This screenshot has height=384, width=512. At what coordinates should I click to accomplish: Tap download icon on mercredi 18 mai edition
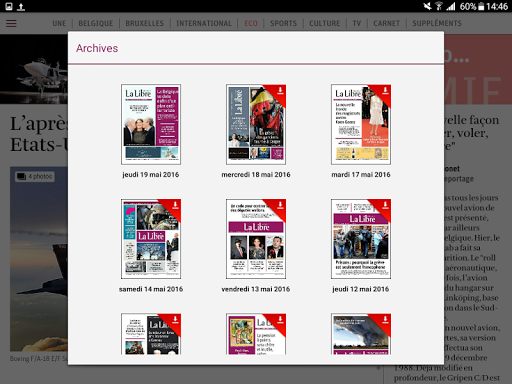[280, 90]
